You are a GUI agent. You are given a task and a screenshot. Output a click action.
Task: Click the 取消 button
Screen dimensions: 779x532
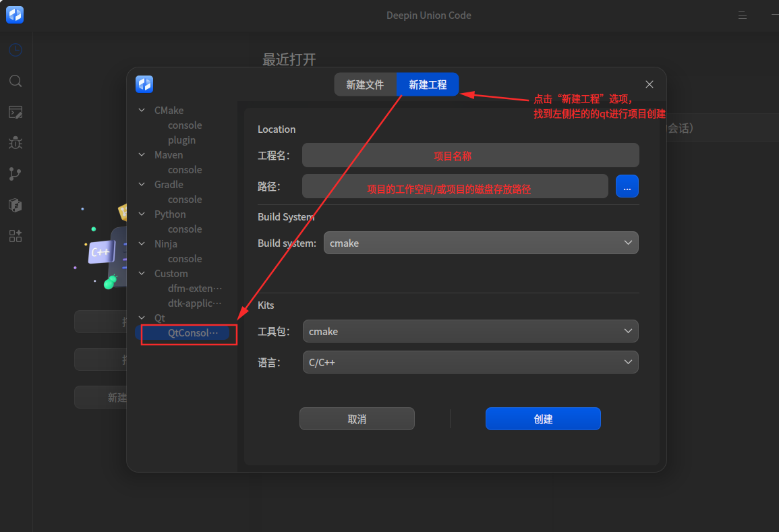tap(357, 419)
